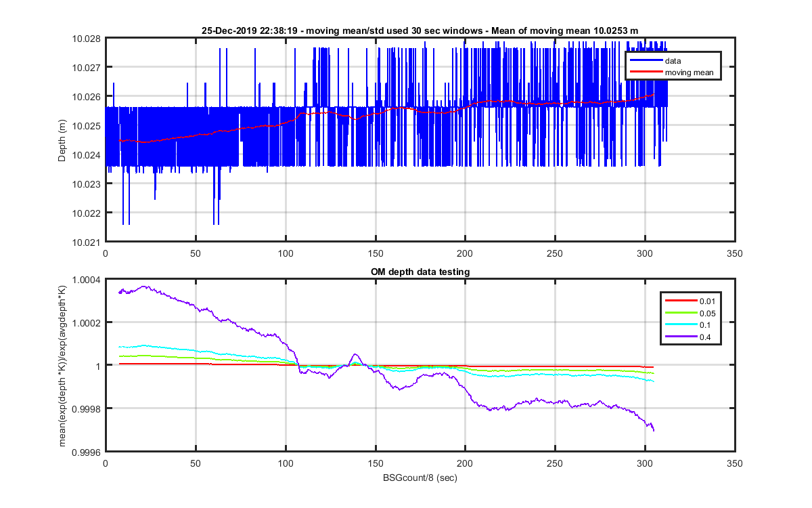Select the 0.01 legend label
Screen dimensions: 812x508
pyautogui.click(x=708, y=300)
